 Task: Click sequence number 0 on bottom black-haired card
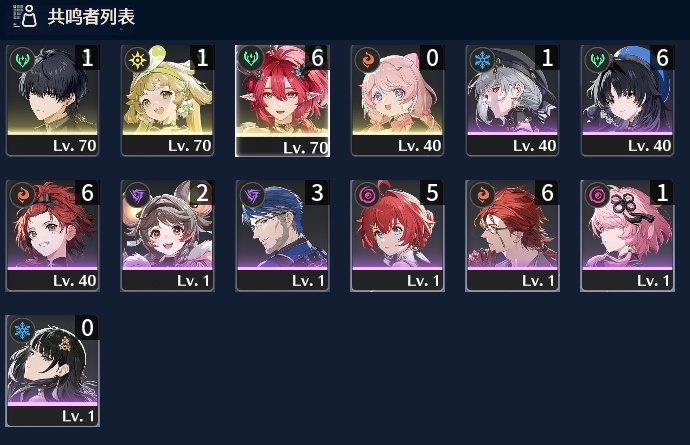point(87,327)
